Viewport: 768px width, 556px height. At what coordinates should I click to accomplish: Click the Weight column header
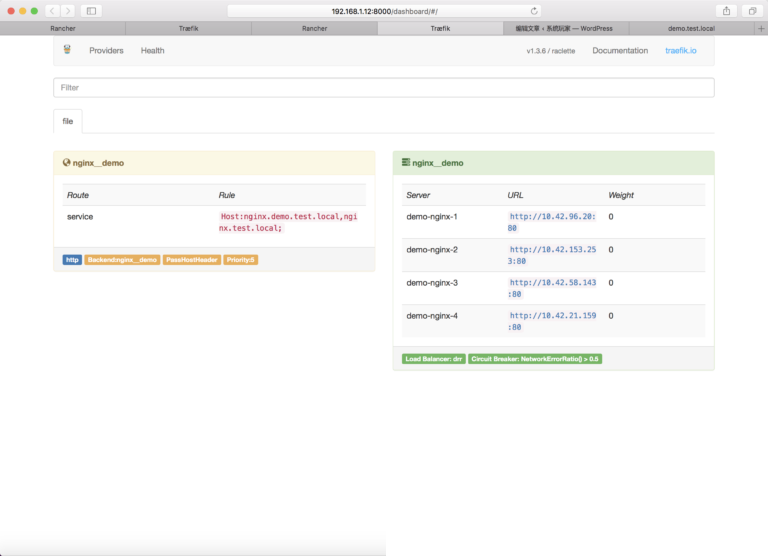[x=621, y=195]
